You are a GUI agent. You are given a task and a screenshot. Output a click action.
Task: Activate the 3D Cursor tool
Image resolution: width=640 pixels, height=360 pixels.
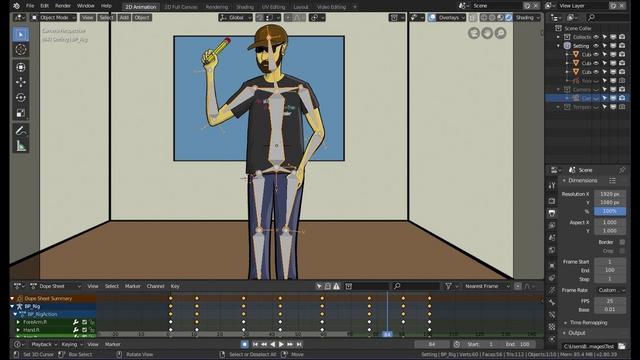[21, 50]
